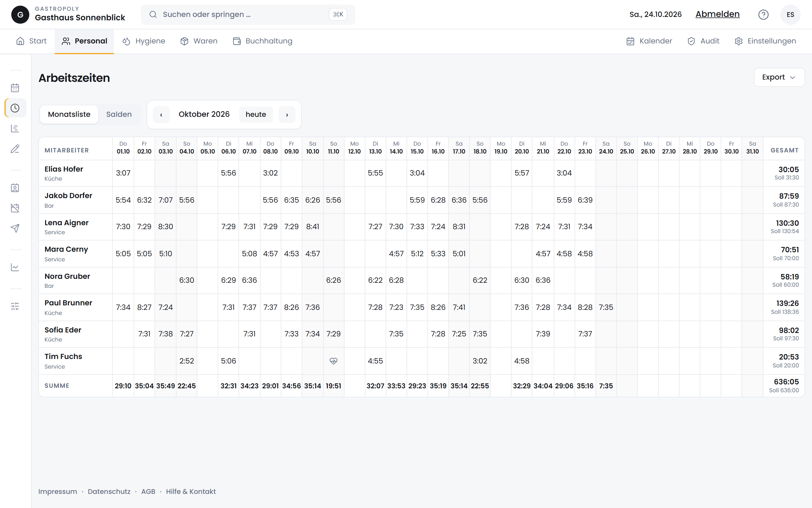Viewport: 812px width, 508px height.
Task: Open Einstellungen settings
Action: 765,41
